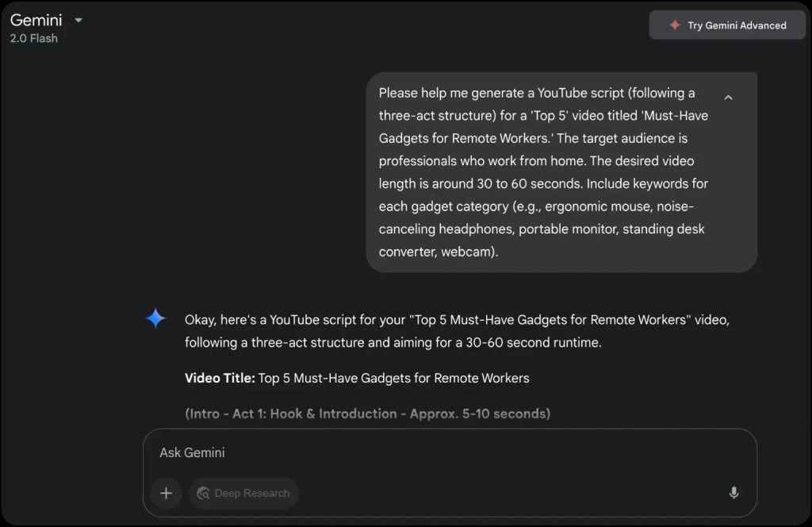Click the Gemini logo text

click(x=36, y=20)
